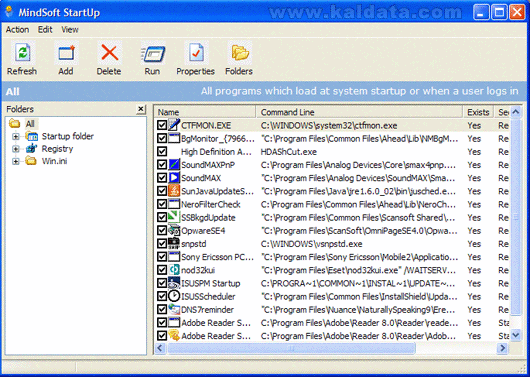Click the horizontal scrollbar thumb
530x377 pixels.
pos(291,348)
